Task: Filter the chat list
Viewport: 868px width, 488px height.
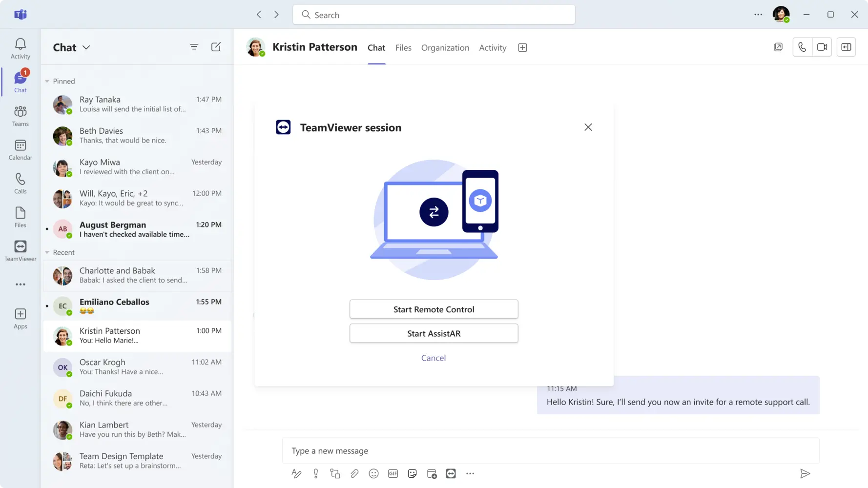Action: pos(194,47)
